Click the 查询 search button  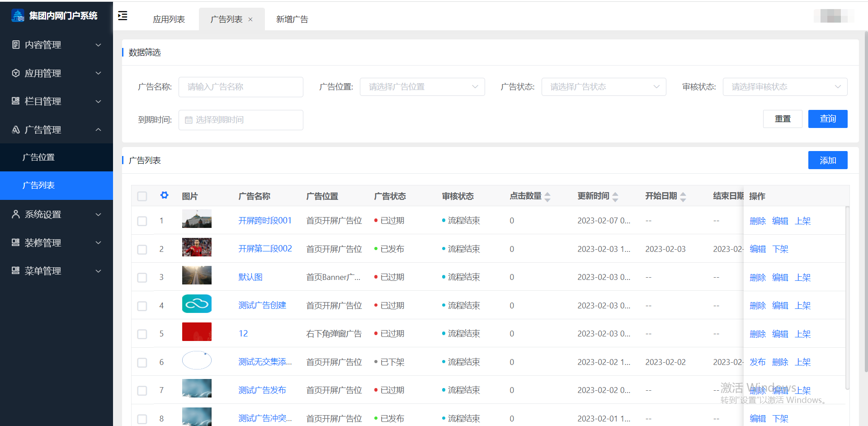coord(828,119)
